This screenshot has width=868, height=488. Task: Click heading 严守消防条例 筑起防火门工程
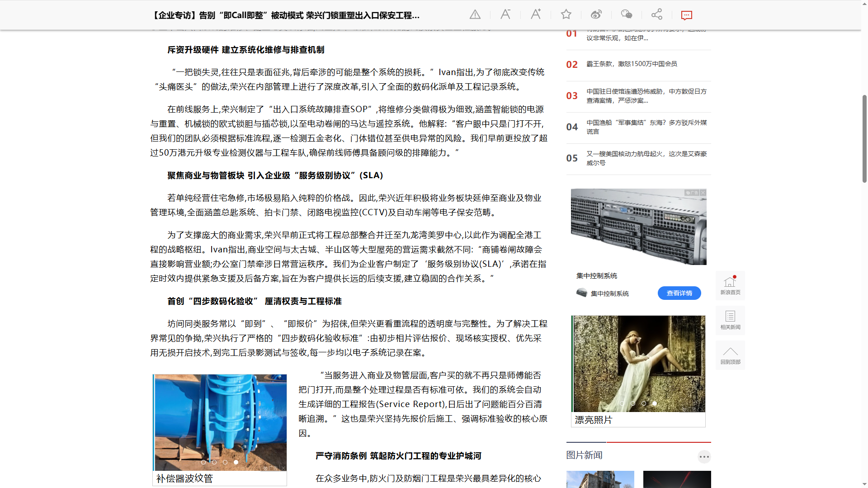tap(398, 456)
